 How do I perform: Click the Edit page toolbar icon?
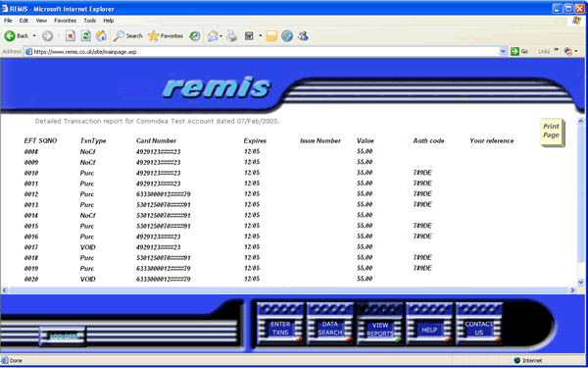(249, 36)
